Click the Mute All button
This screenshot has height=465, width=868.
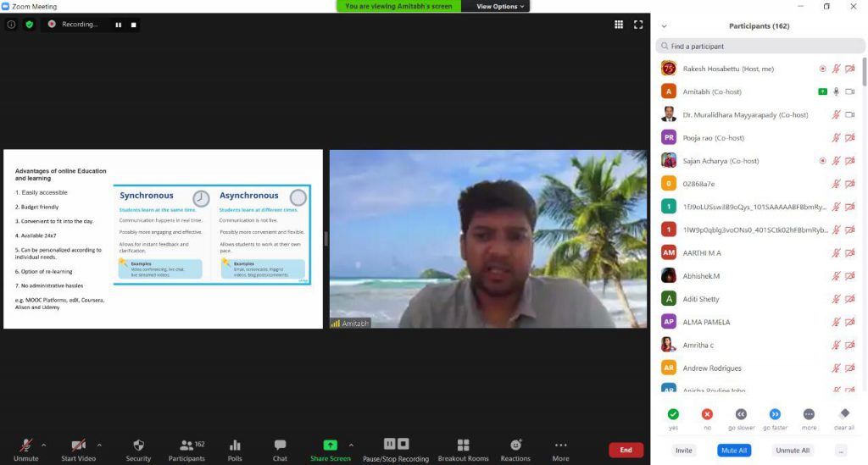coord(733,451)
